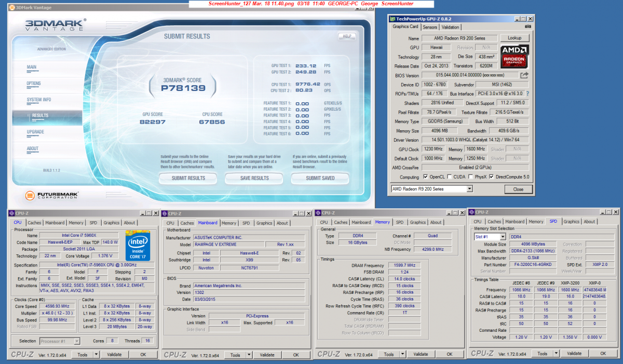Switch to Caches tab in the CPU-Z Processor window

pyautogui.click(x=34, y=223)
